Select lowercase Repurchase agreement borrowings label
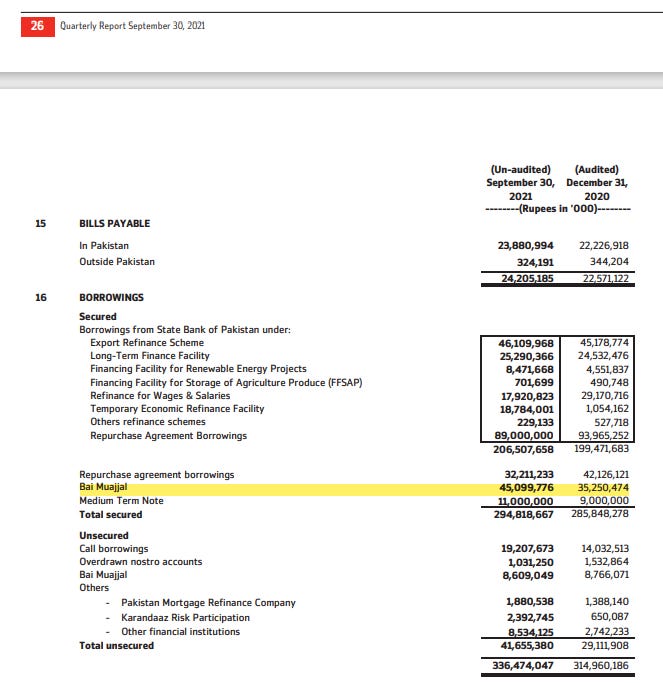663x683 pixels. click(x=156, y=475)
